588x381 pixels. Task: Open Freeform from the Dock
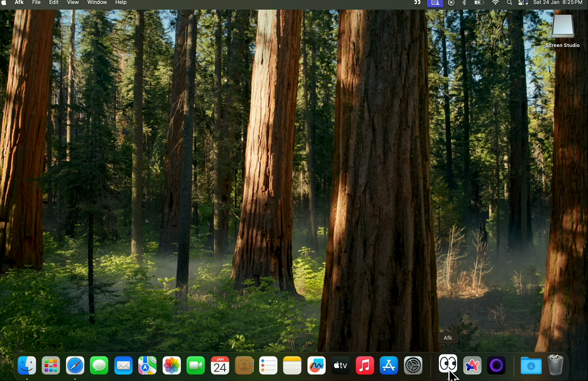pos(316,365)
